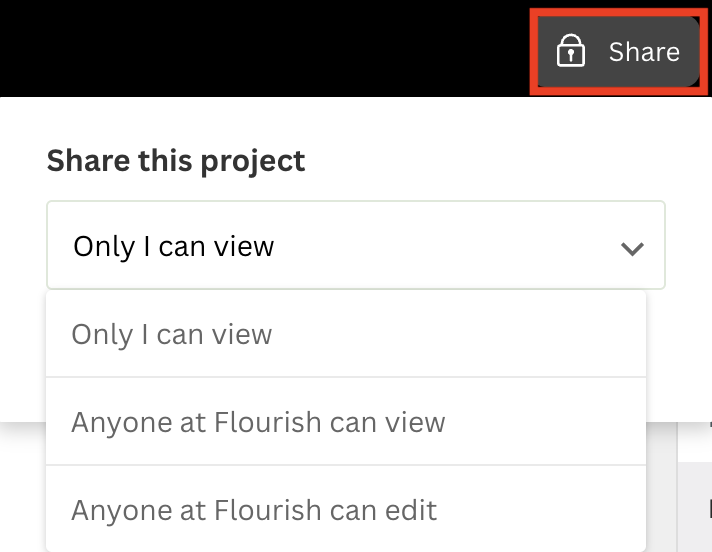Choose 'Anyone at Flourish can view' option
Viewport: 712px width, 552px height.
click(346, 422)
